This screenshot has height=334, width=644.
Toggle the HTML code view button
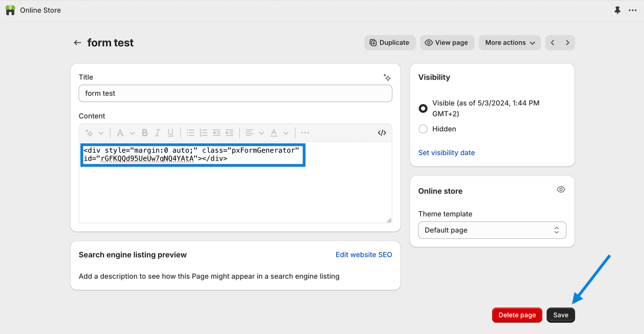point(382,133)
